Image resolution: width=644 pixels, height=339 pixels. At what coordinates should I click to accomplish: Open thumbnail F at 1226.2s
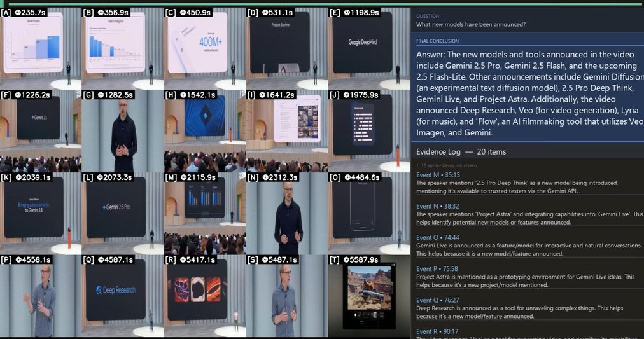(41, 131)
